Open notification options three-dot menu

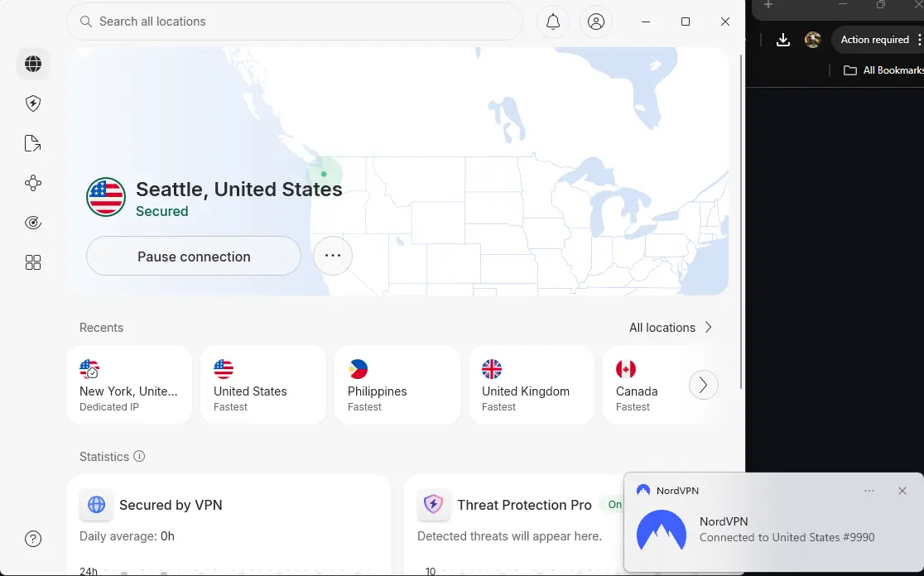click(869, 491)
